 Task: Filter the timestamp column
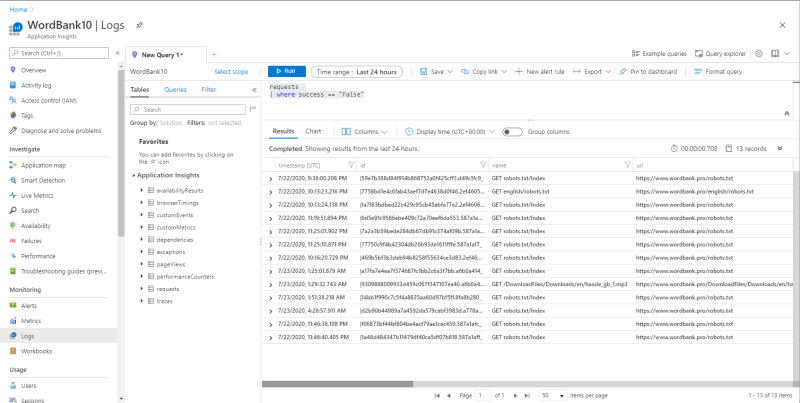[x=351, y=165]
